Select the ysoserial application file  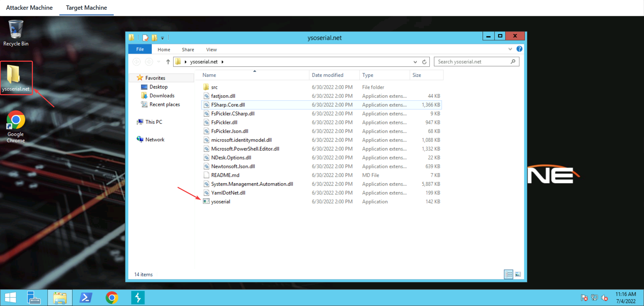click(x=220, y=202)
